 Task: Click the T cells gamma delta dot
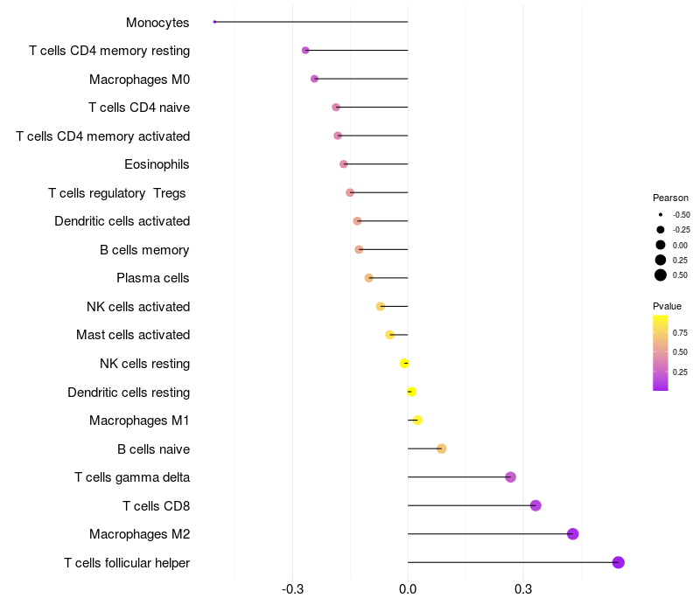click(511, 477)
